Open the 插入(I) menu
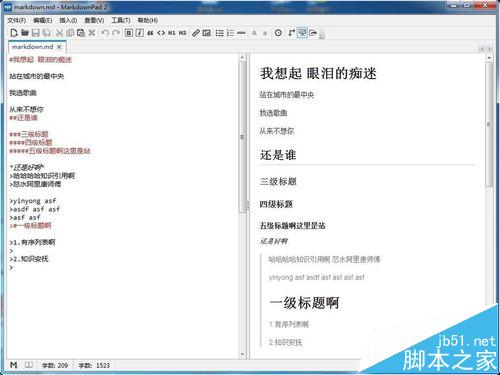The width and height of the screenshot is (500, 375). tap(68, 20)
